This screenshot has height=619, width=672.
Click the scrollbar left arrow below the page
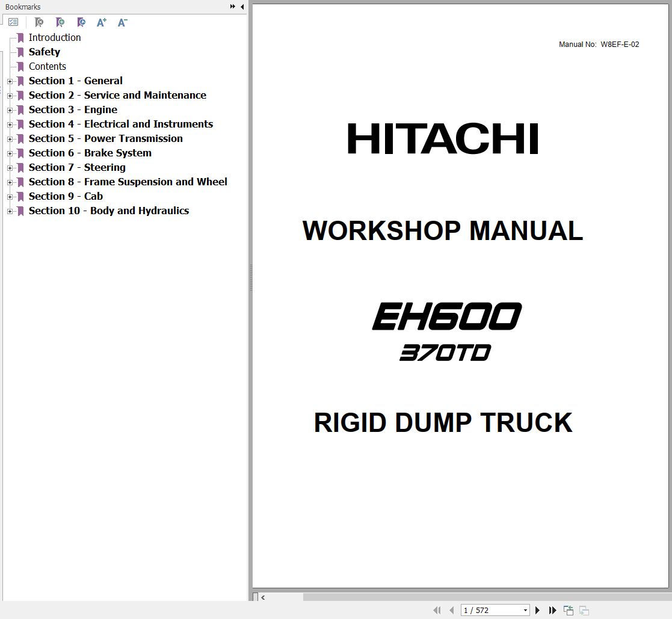(263, 597)
